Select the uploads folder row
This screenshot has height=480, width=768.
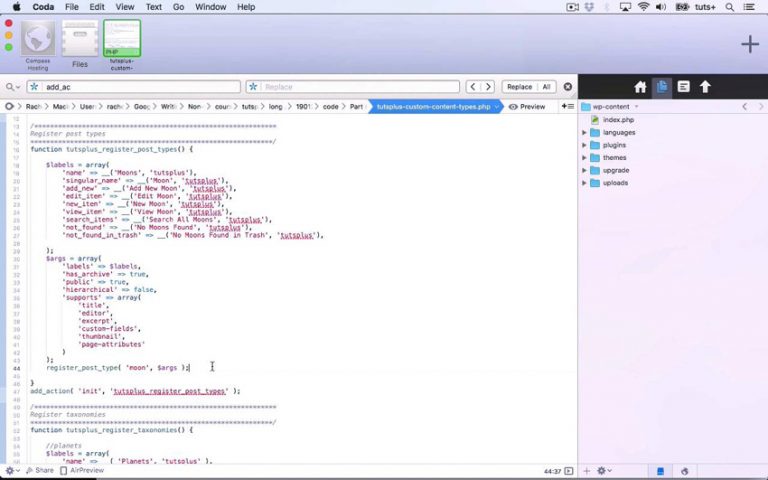click(673, 183)
